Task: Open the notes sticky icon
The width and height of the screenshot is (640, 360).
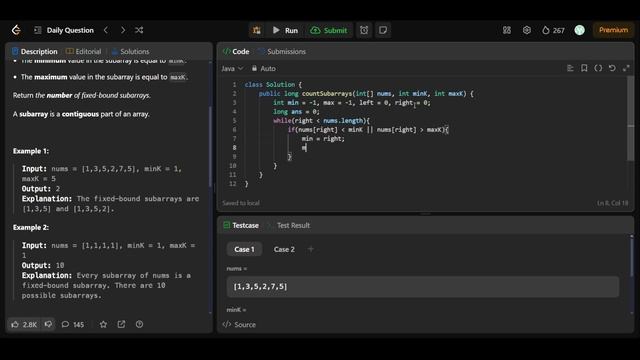Action: pos(383,30)
